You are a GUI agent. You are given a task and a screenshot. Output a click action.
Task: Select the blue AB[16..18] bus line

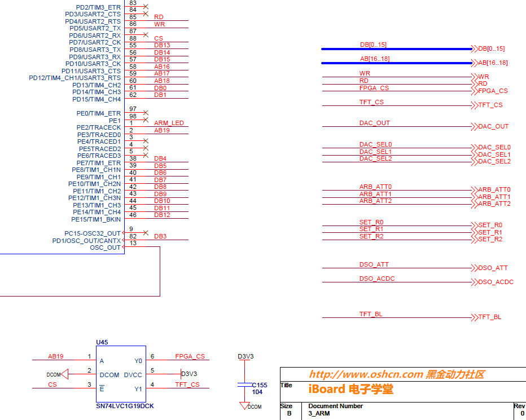pos(397,63)
